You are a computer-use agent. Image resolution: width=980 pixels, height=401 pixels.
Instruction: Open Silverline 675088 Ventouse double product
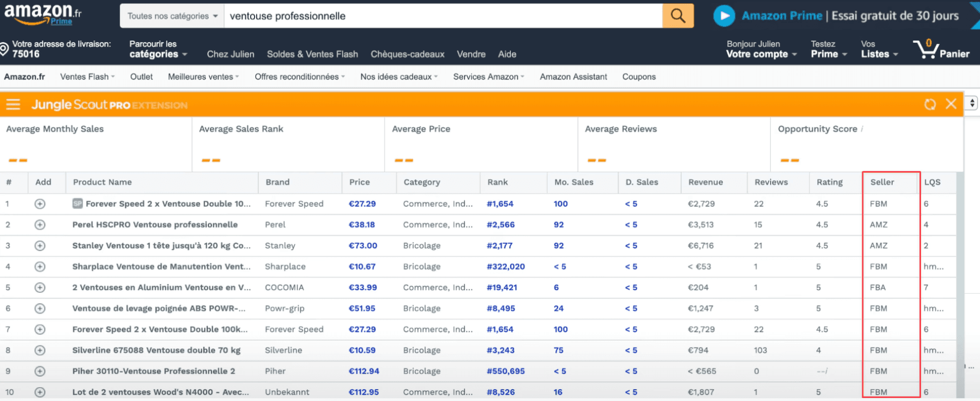pyautogui.click(x=157, y=350)
